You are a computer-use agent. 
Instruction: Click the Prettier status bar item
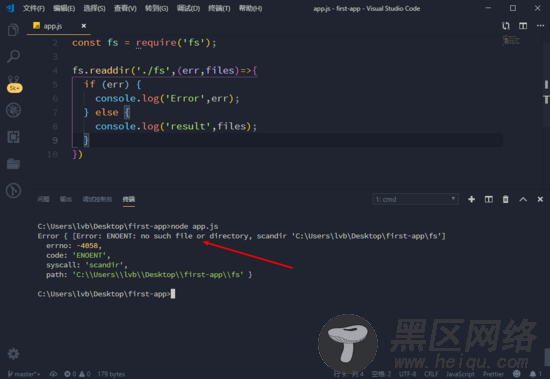tap(493, 374)
